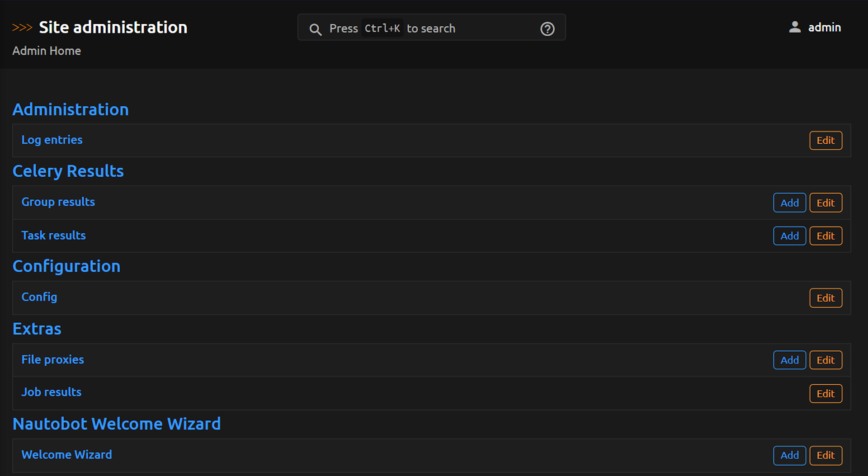Open the Site administration title link
This screenshot has width=868, height=476.
point(113,28)
